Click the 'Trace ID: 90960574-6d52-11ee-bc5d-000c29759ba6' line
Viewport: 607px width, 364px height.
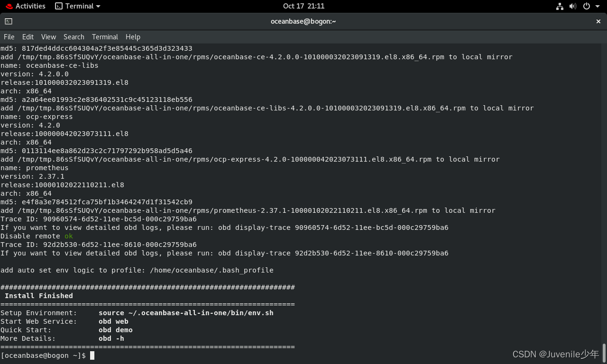pyautogui.click(x=99, y=219)
